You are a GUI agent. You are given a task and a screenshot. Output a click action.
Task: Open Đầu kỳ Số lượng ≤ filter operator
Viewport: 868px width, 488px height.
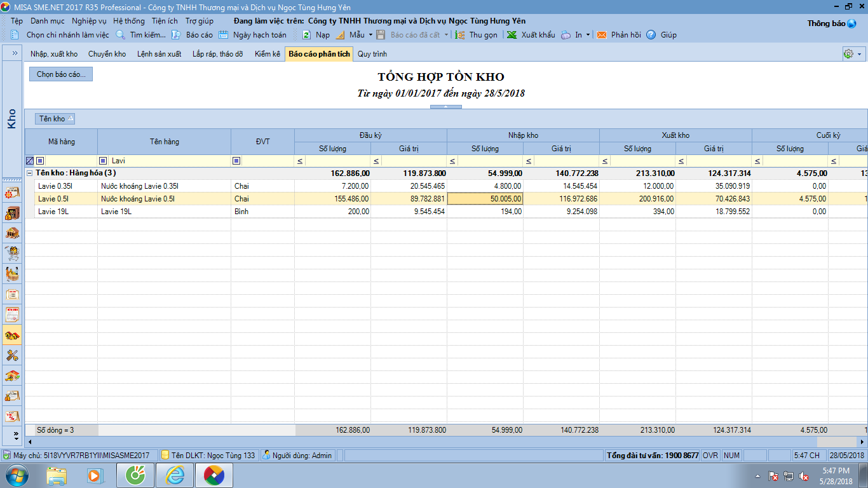tap(300, 161)
